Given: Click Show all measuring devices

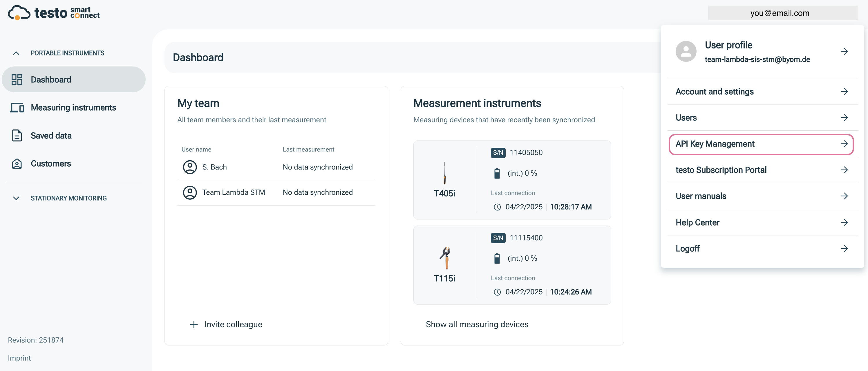Looking at the screenshot, I should (x=477, y=324).
